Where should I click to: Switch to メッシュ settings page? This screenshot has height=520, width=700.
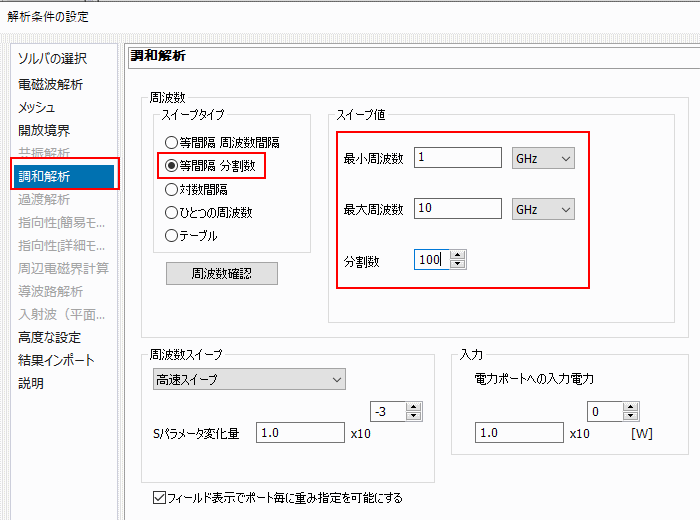pos(37,107)
